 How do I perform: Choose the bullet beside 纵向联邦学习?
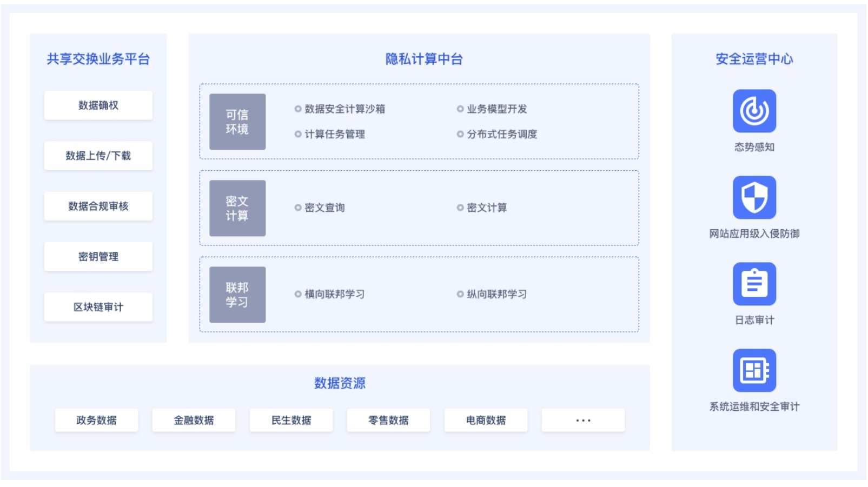tap(460, 294)
